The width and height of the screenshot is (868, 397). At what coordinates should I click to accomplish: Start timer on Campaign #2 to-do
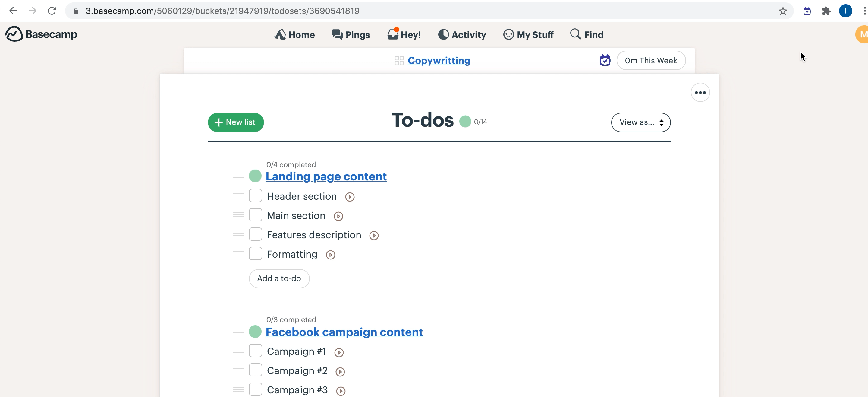point(340,372)
